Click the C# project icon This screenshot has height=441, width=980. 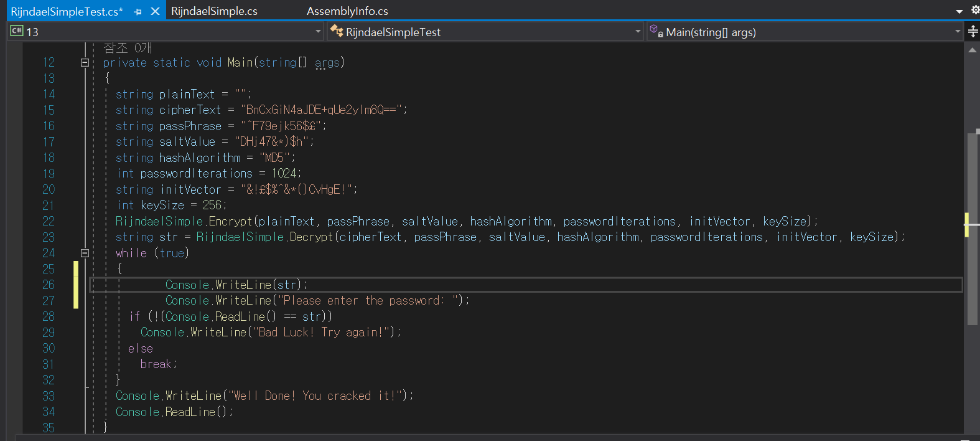click(x=17, y=31)
